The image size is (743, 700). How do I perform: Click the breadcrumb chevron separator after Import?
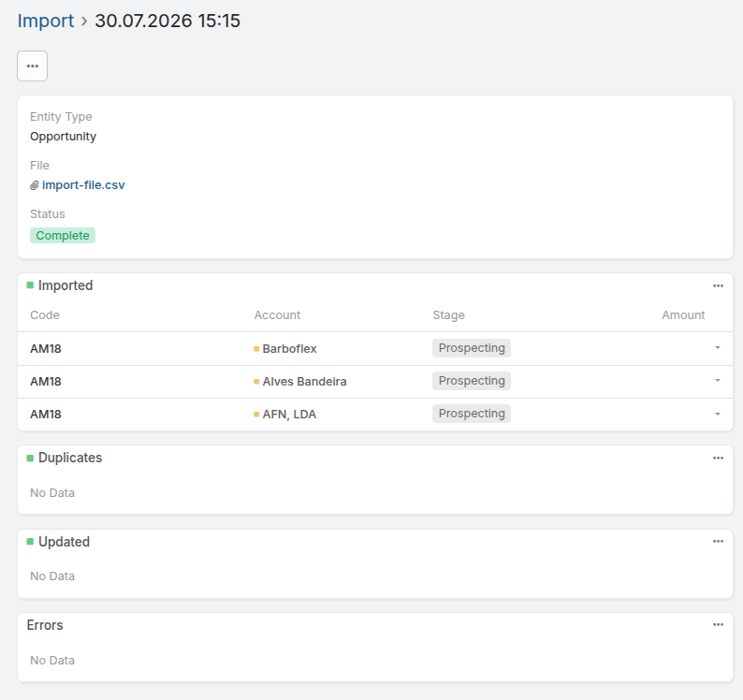pyautogui.click(x=84, y=22)
